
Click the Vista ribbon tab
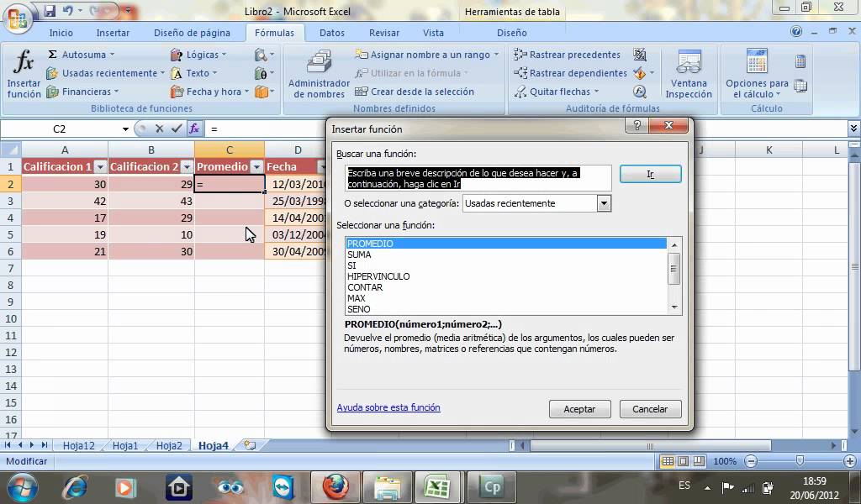[433, 33]
